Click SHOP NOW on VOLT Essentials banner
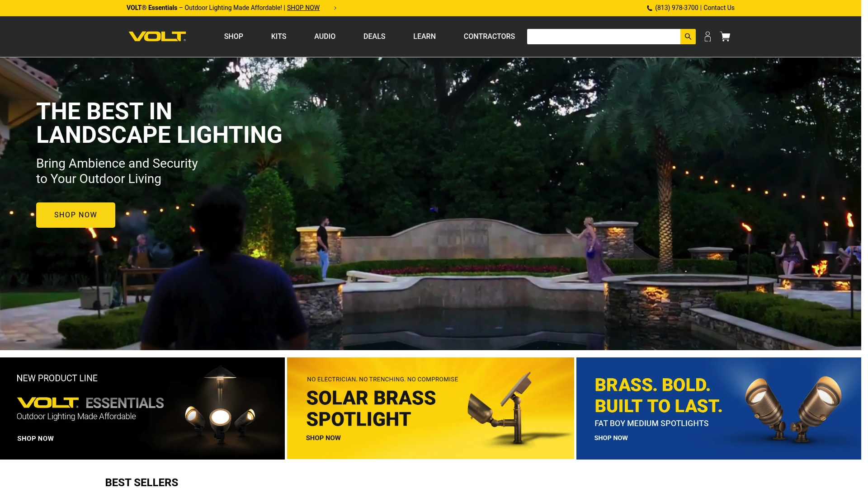868x488 pixels. 35,438
